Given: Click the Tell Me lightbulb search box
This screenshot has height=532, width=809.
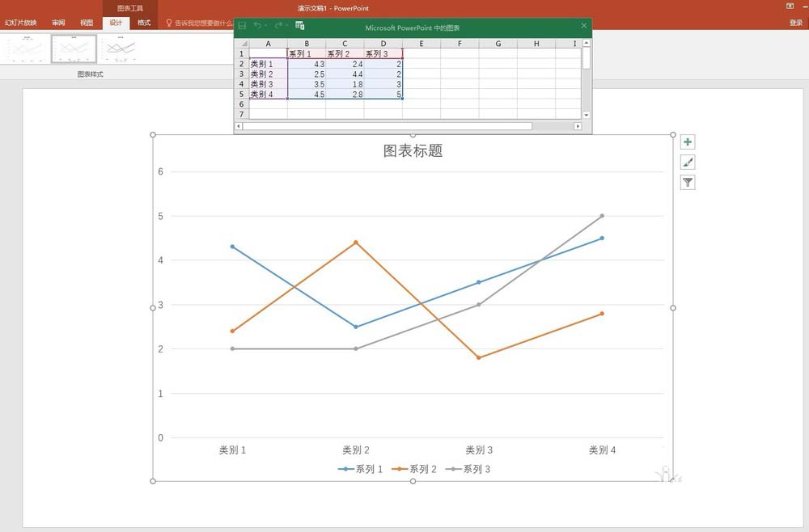Looking at the screenshot, I should [199, 23].
